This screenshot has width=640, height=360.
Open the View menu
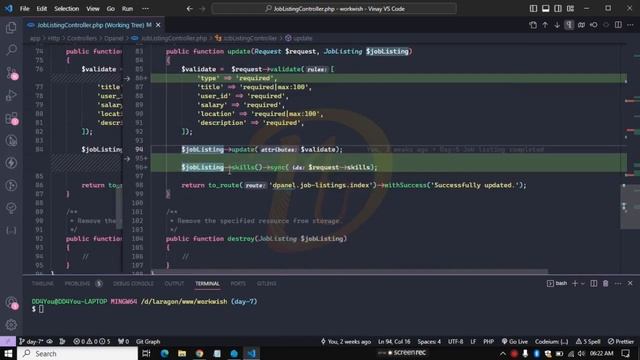[x=93, y=9]
